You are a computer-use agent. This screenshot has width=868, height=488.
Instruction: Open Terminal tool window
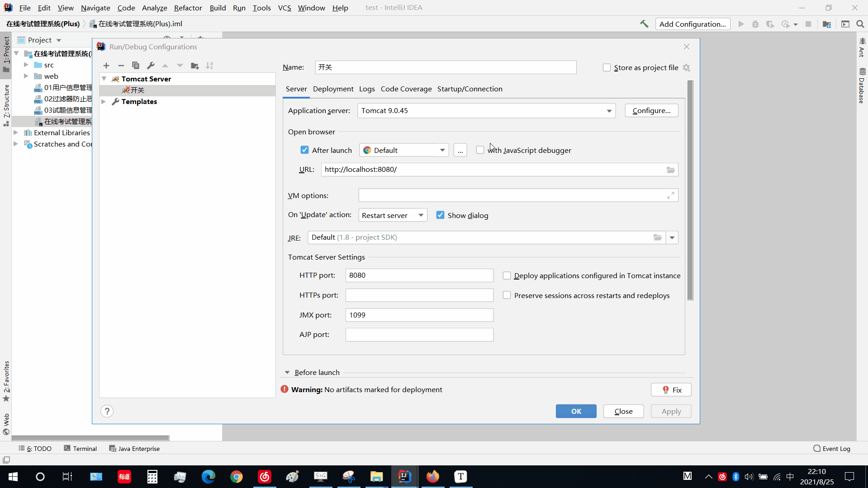tap(81, 449)
